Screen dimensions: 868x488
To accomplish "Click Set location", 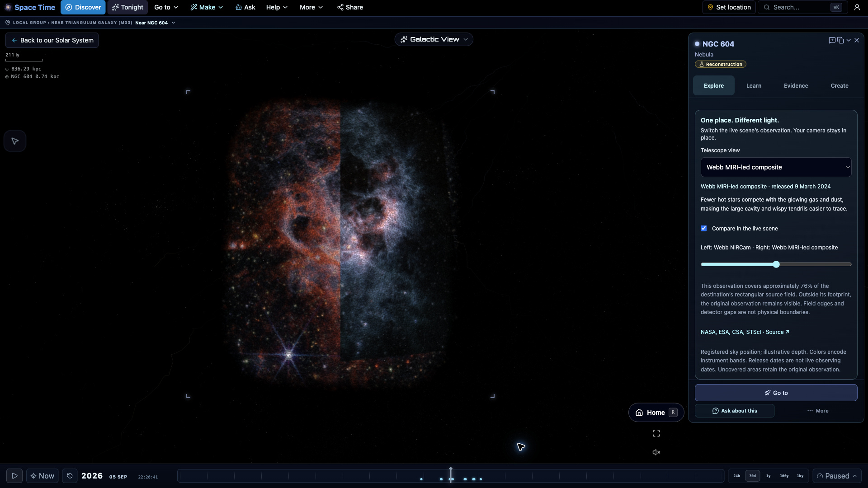I will coord(729,7).
